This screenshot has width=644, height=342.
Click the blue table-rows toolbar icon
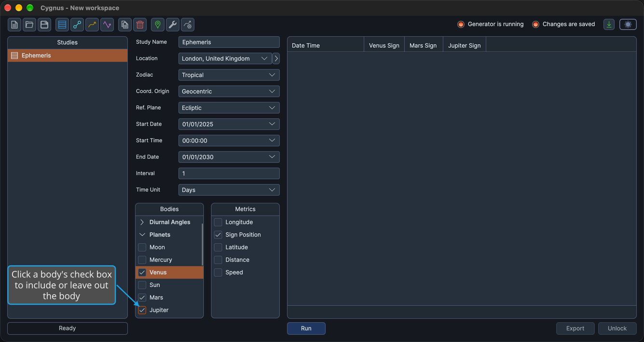point(62,25)
